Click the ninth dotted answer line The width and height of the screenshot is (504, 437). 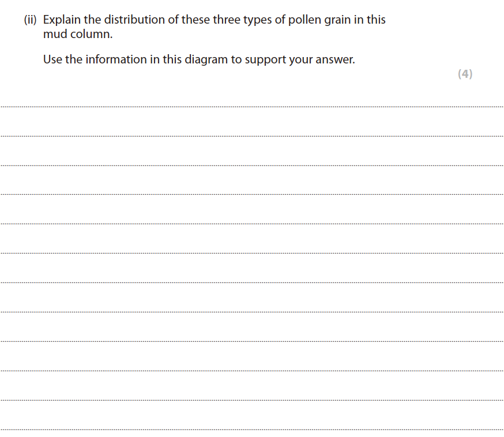[x=252, y=341]
